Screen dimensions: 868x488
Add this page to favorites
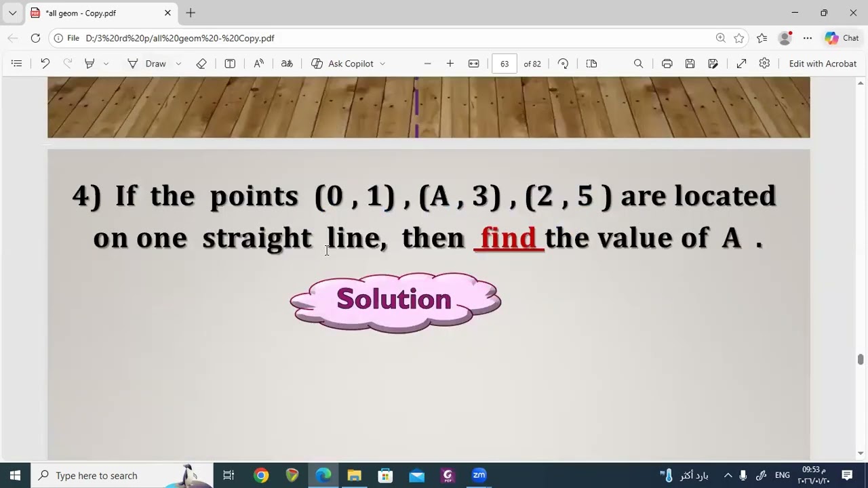739,38
